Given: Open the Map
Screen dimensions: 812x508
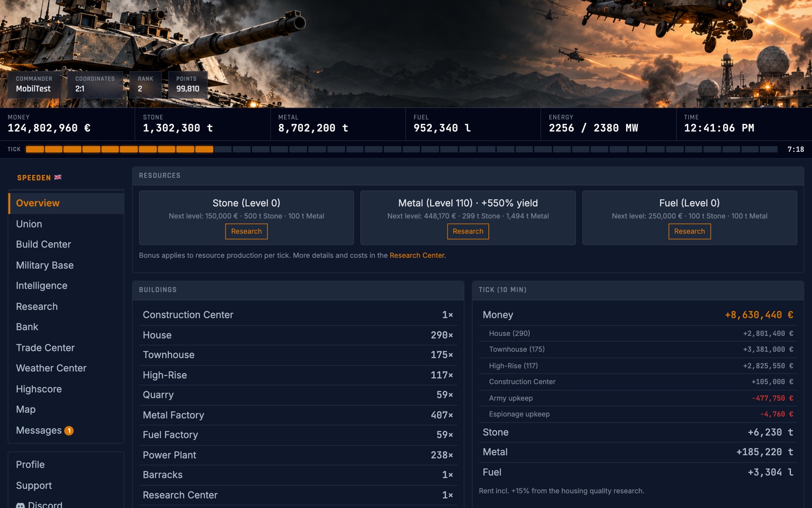Looking at the screenshot, I should click(66, 409).
